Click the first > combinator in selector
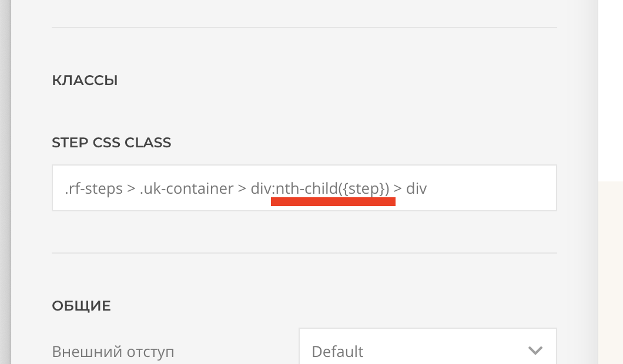The image size is (623, 364). [131, 189]
